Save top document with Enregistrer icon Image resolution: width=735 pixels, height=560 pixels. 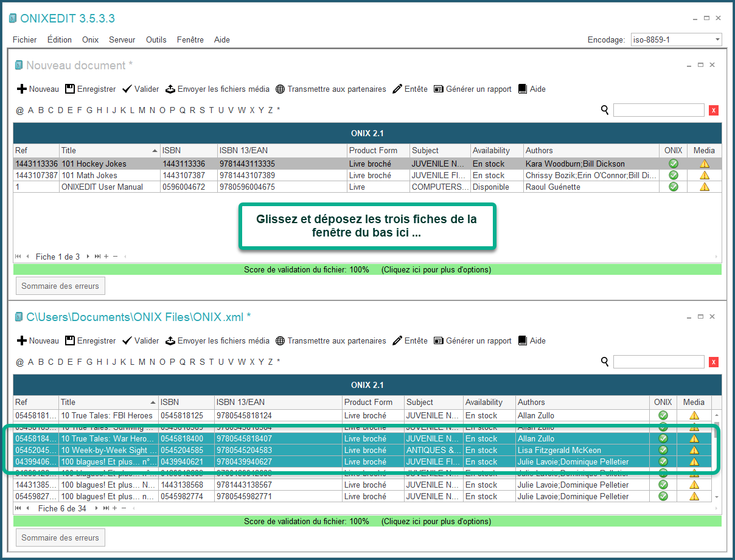pyautogui.click(x=70, y=89)
